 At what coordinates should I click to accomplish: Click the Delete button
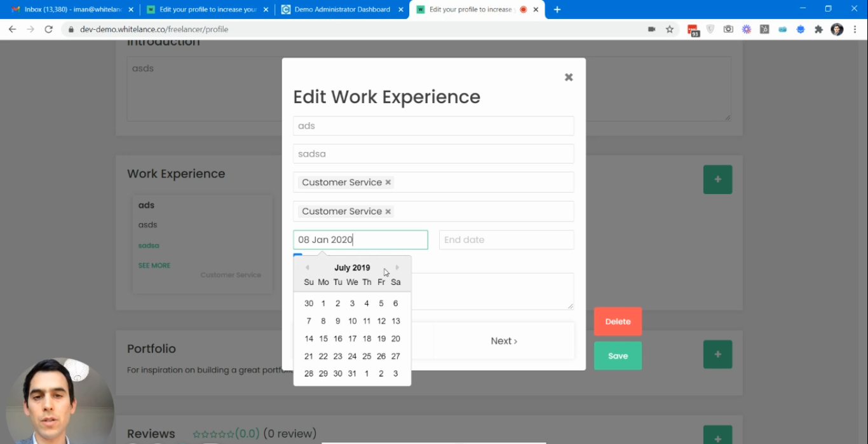pyautogui.click(x=618, y=322)
